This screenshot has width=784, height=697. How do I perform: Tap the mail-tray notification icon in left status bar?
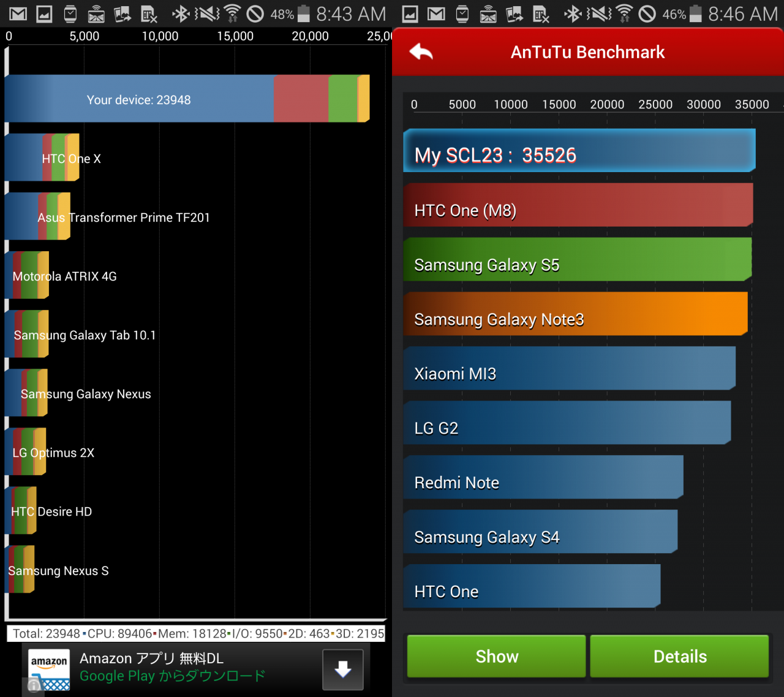click(x=96, y=13)
